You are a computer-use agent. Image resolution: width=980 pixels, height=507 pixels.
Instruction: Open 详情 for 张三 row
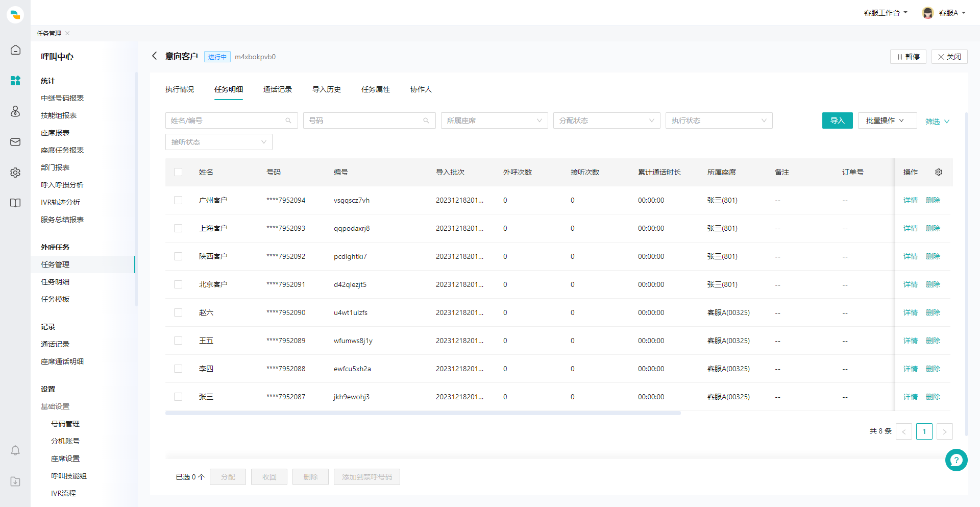point(911,397)
